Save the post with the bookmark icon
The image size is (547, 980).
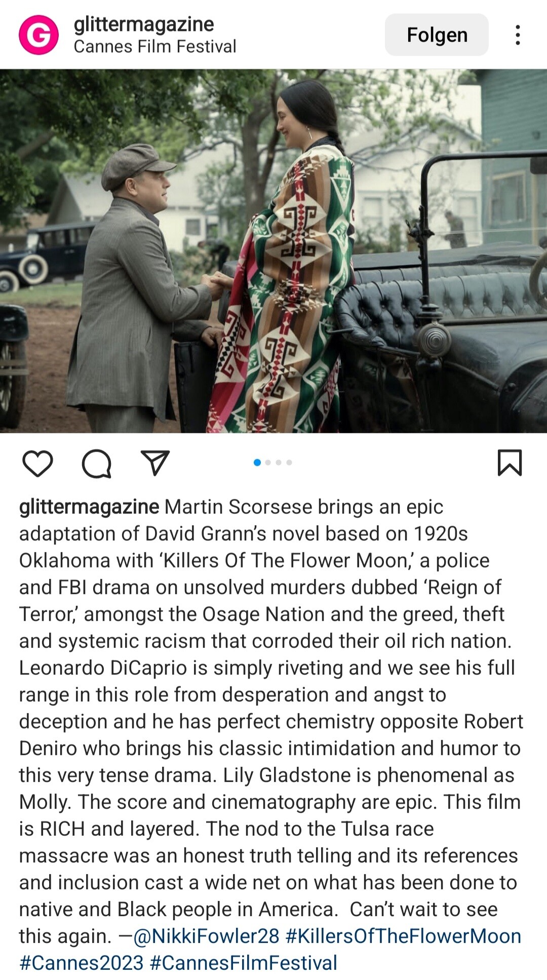click(510, 463)
